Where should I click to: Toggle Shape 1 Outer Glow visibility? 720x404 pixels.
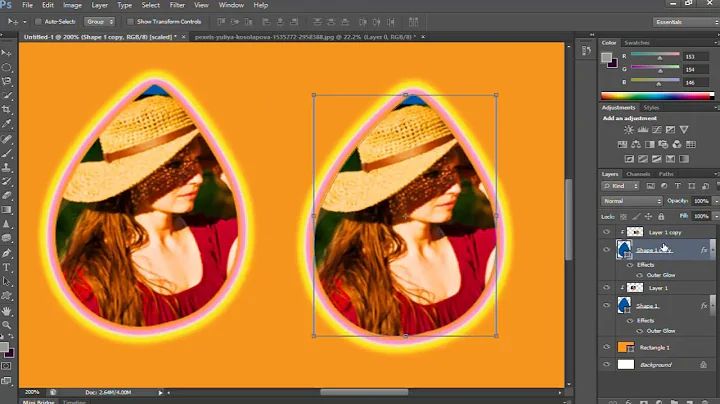coord(640,331)
